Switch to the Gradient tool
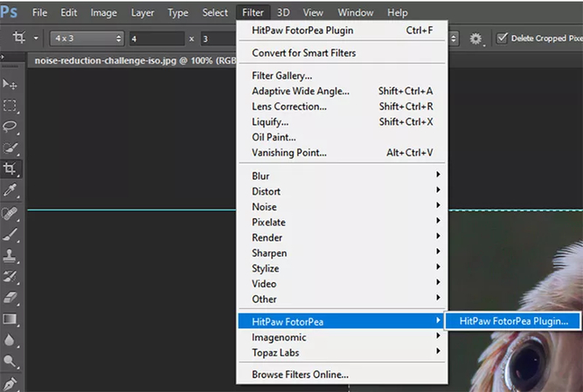The image size is (583, 392). [10, 320]
